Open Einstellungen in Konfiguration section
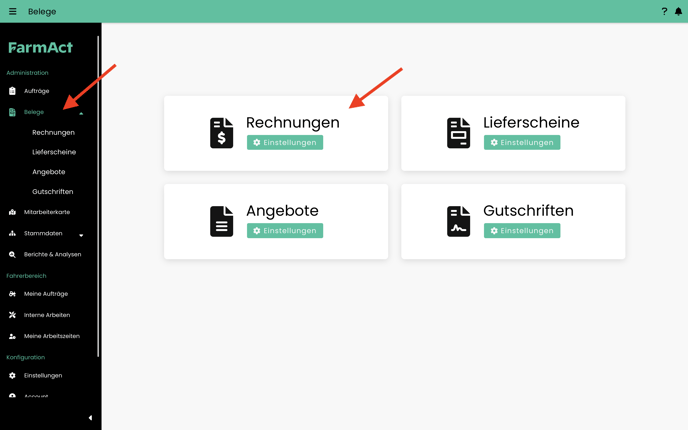This screenshot has width=688, height=430. [x=43, y=376]
